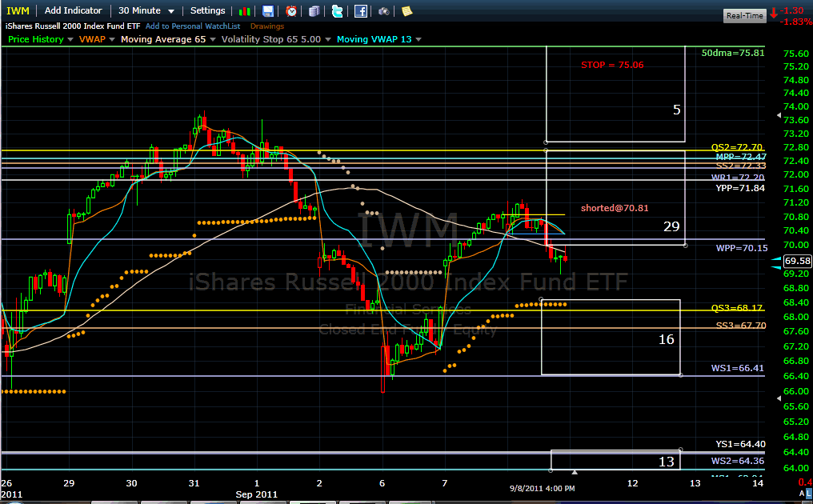Viewport: 813px width, 504px height.
Task: Click the "MPP=72.47" level label
Action: coord(741,157)
